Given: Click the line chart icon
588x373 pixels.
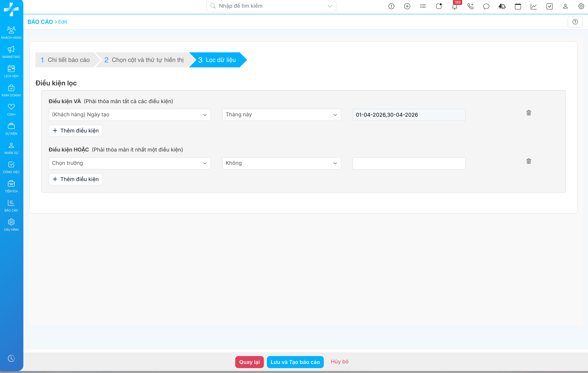Looking at the screenshot, I should (534, 6).
